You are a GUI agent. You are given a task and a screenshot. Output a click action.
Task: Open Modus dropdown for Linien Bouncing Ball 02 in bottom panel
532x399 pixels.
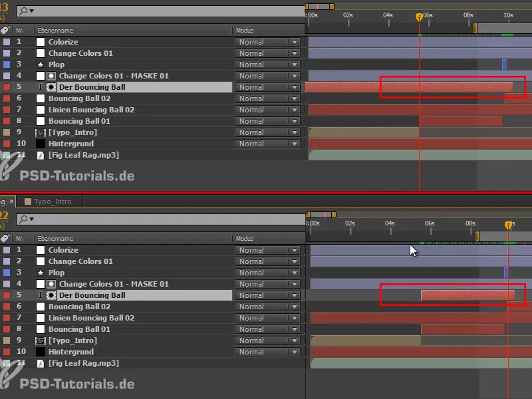[267, 318]
